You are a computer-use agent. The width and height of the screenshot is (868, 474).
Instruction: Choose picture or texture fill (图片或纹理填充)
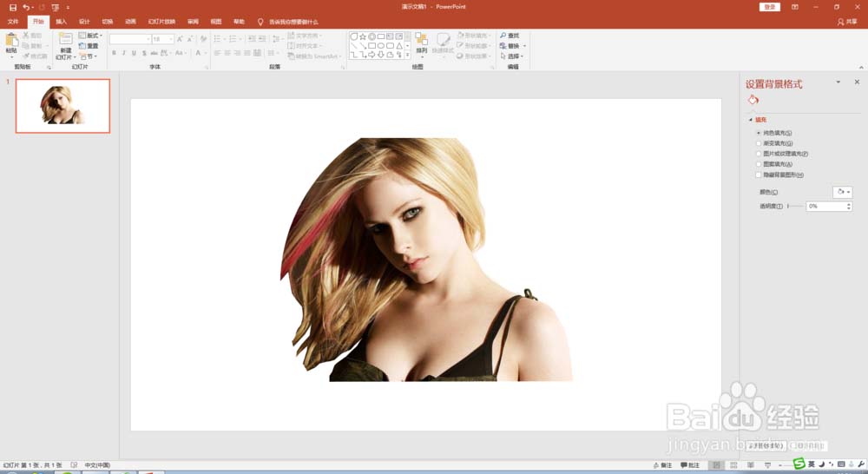tap(758, 154)
